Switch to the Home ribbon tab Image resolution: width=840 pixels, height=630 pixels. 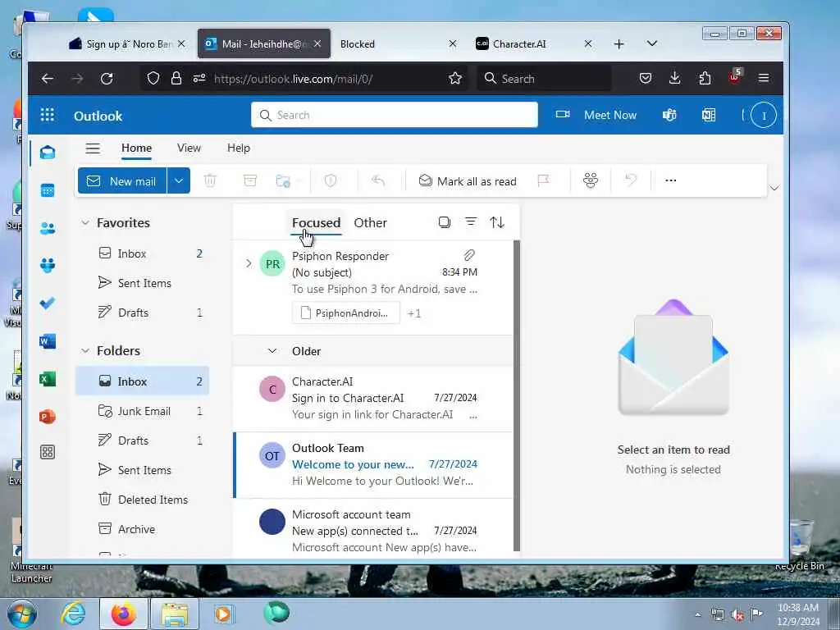point(137,148)
